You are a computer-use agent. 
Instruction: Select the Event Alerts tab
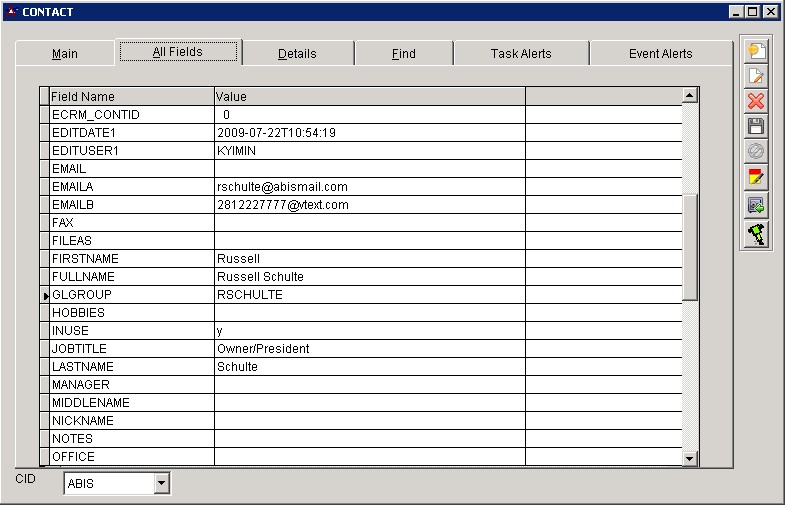click(x=660, y=54)
